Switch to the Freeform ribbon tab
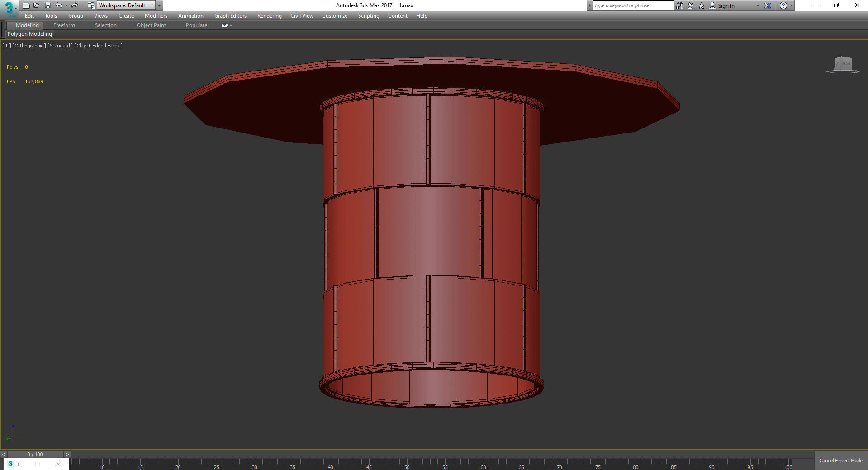Screen dimensions: 868x470 pos(64,25)
